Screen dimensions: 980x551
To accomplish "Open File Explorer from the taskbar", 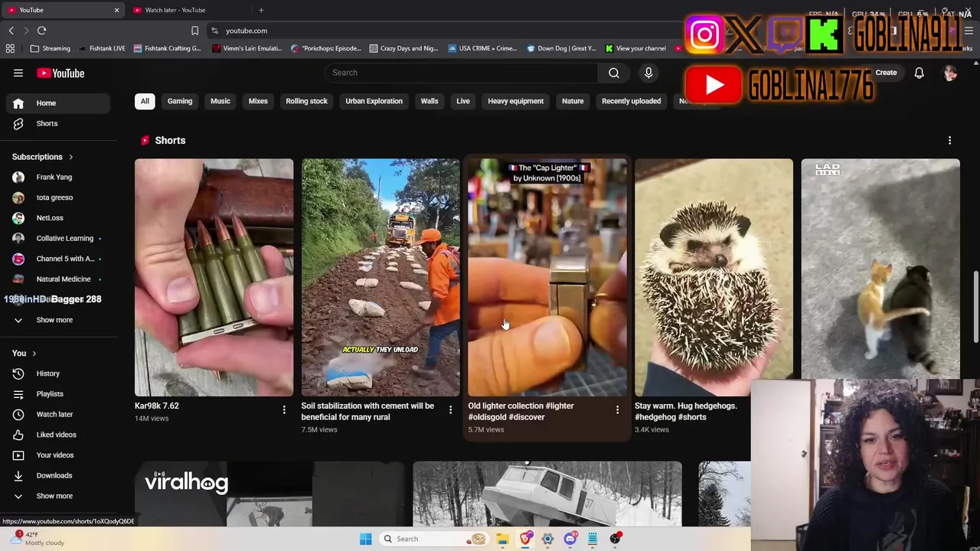I will tap(502, 539).
